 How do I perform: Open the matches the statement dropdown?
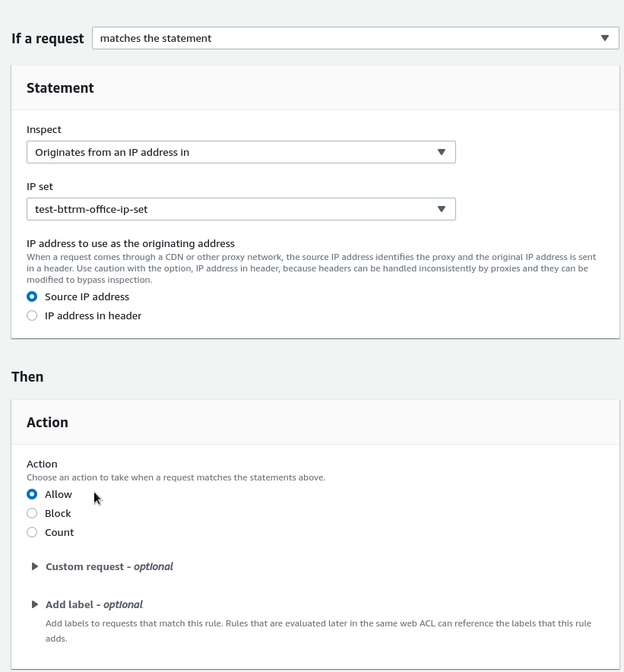[x=356, y=38]
